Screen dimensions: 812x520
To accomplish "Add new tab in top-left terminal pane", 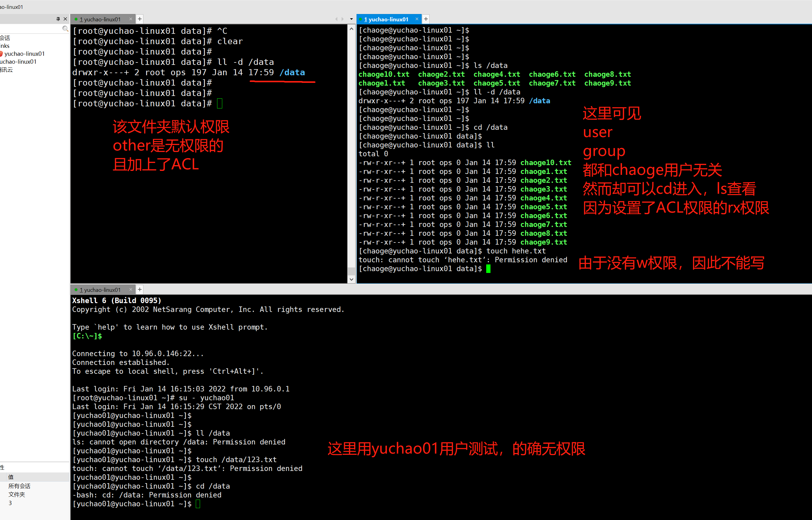I will point(140,19).
